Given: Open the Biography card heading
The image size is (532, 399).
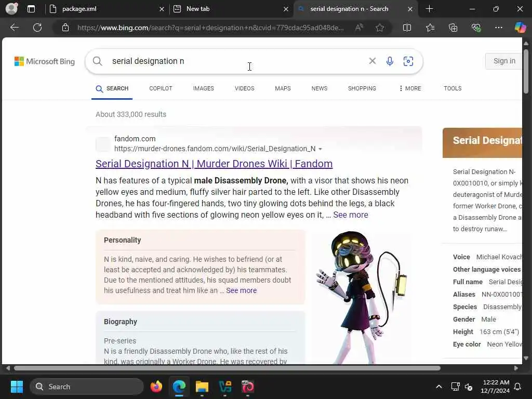Looking at the screenshot, I should [121, 322].
